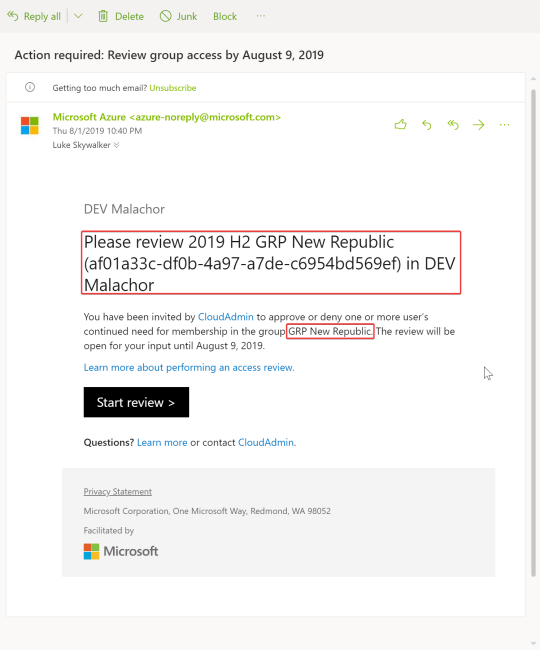Image resolution: width=540 pixels, height=650 pixels.
Task: Open the message more actions ellipsis
Action: click(504, 124)
